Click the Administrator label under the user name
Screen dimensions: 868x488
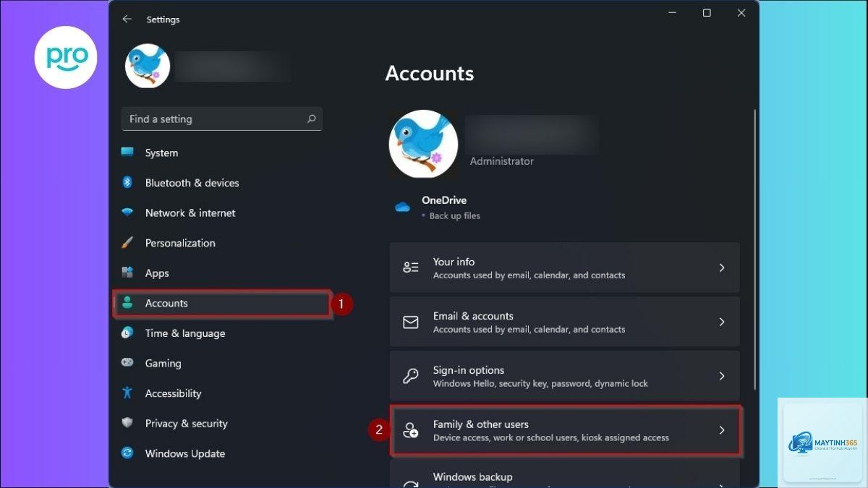[501, 161]
